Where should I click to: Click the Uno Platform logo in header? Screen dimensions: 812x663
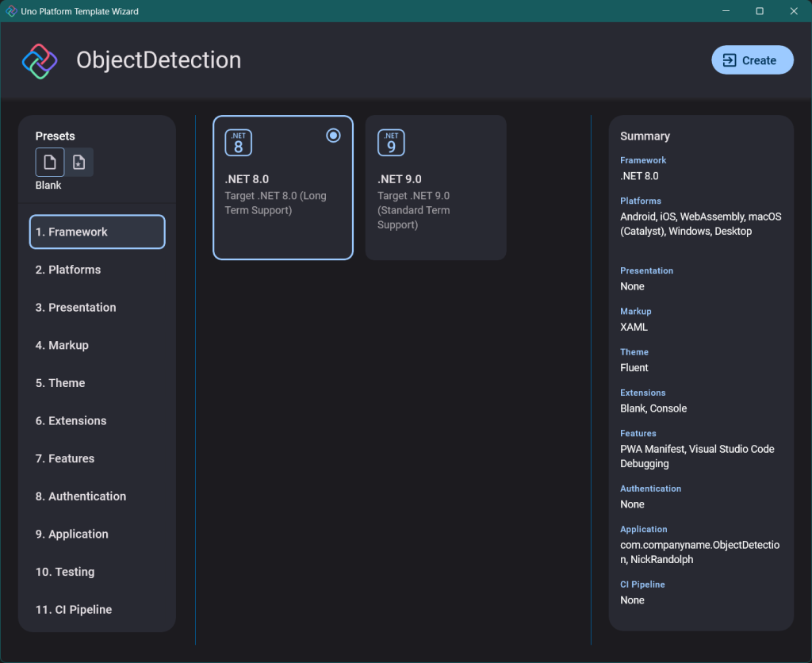click(40, 61)
